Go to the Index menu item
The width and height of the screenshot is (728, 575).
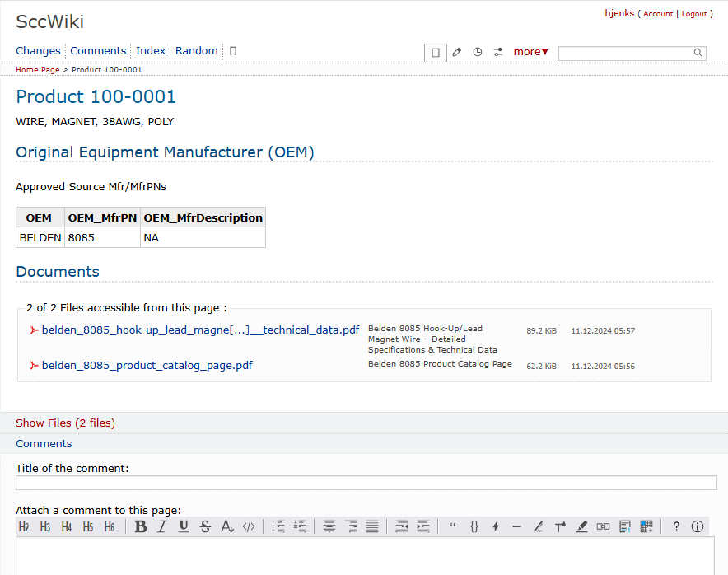[151, 51]
